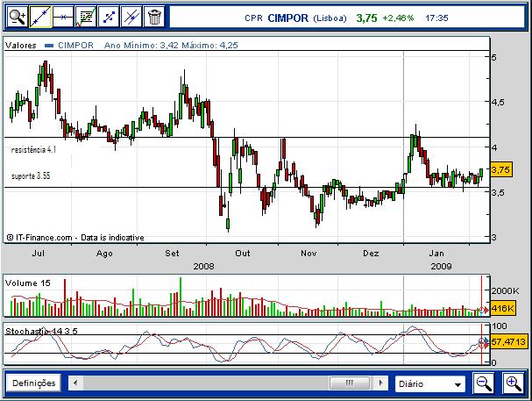
Task: Click the Set month axis label
Action: pos(172,254)
